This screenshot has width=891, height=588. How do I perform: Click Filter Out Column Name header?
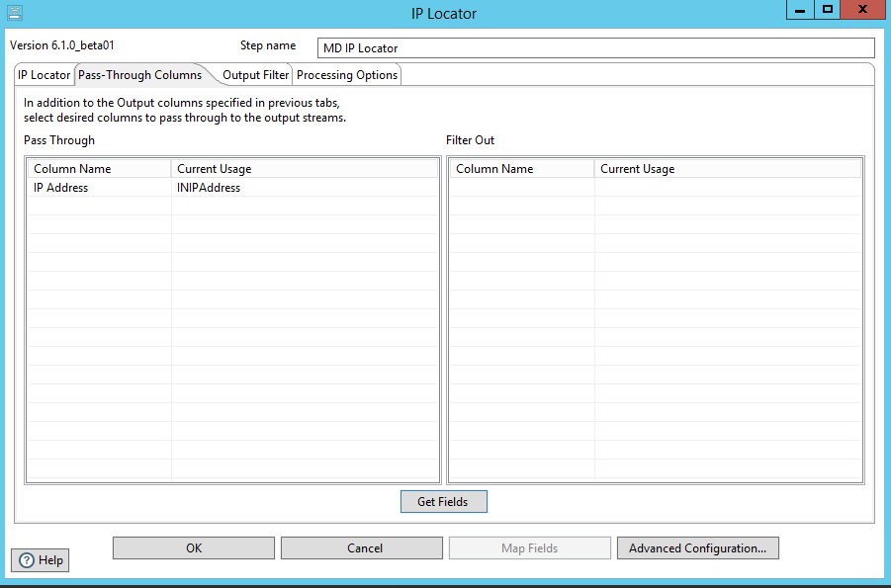pyautogui.click(x=521, y=169)
